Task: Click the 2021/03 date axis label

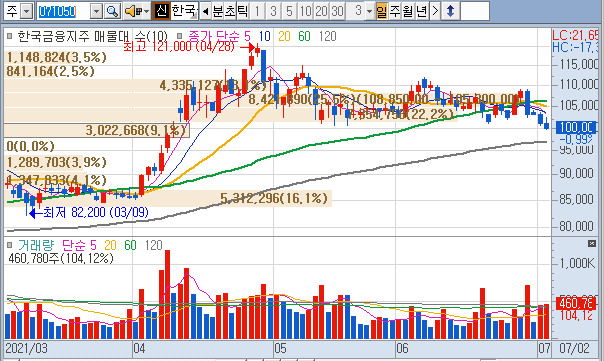Action: (x=26, y=348)
